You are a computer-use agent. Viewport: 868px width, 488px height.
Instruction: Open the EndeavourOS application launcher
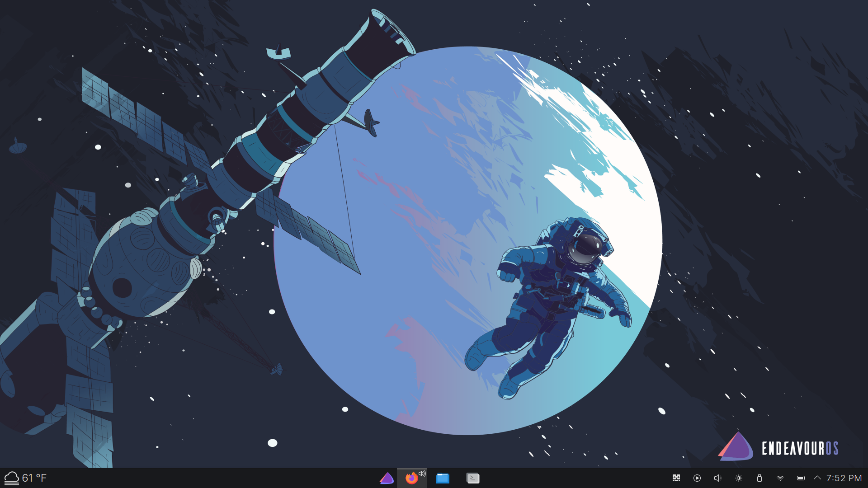(387, 478)
